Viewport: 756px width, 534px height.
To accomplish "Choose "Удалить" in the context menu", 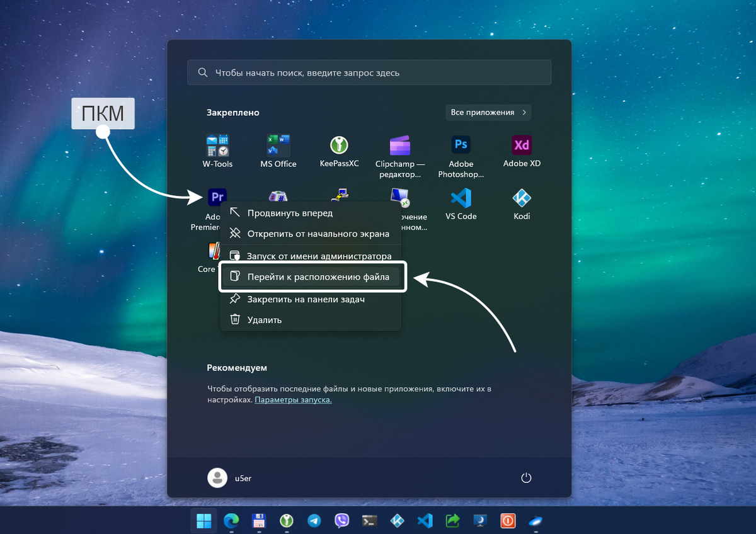I will pos(311,320).
